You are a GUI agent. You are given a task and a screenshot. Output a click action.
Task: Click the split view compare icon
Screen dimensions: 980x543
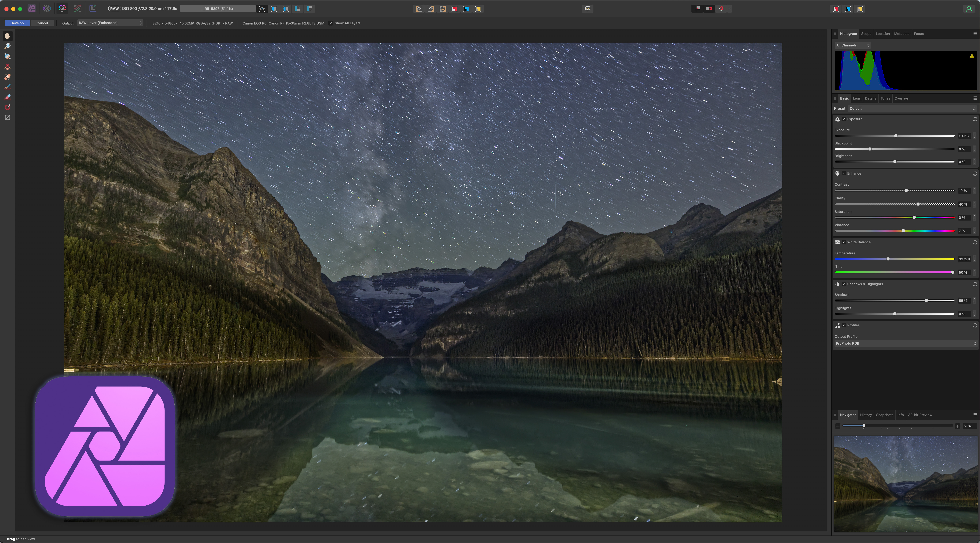274,8
